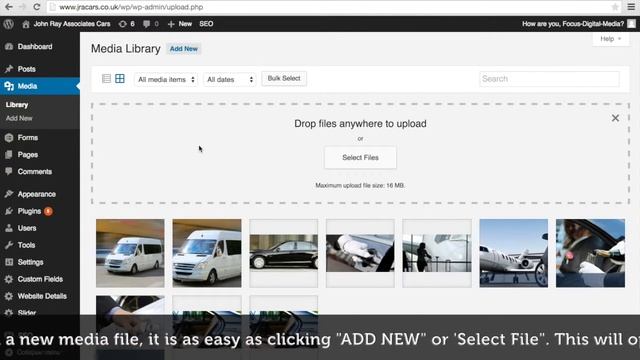This screenshot has width=640, height=360.
Task: Select the private jet thumbnail
Action: pyautogui.click(x=513, y=253)
